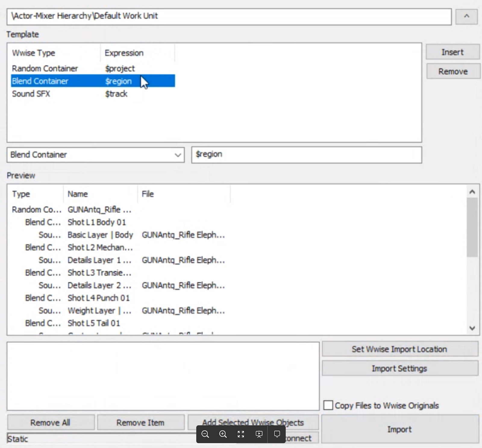
Task: Click the empty objects list box
Action: [x=163, y=376]
